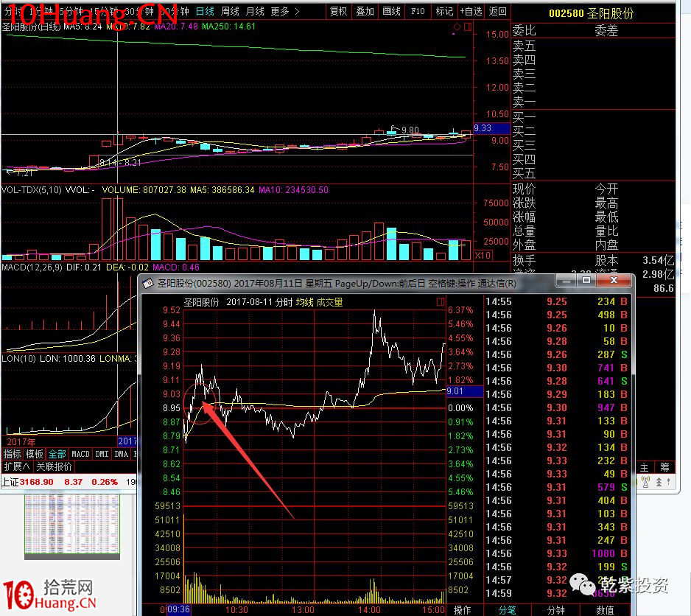The width and height of the screenshot is (691, 616).
Task: Click the 上证 3168.90 index status entry
Action: 60,482
